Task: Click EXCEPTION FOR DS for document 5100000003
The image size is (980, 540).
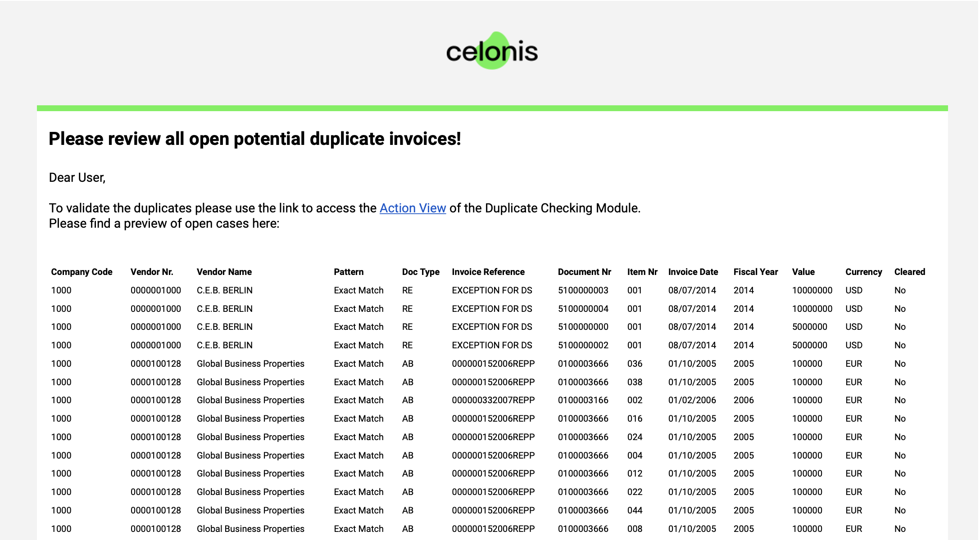Action: 492,290
